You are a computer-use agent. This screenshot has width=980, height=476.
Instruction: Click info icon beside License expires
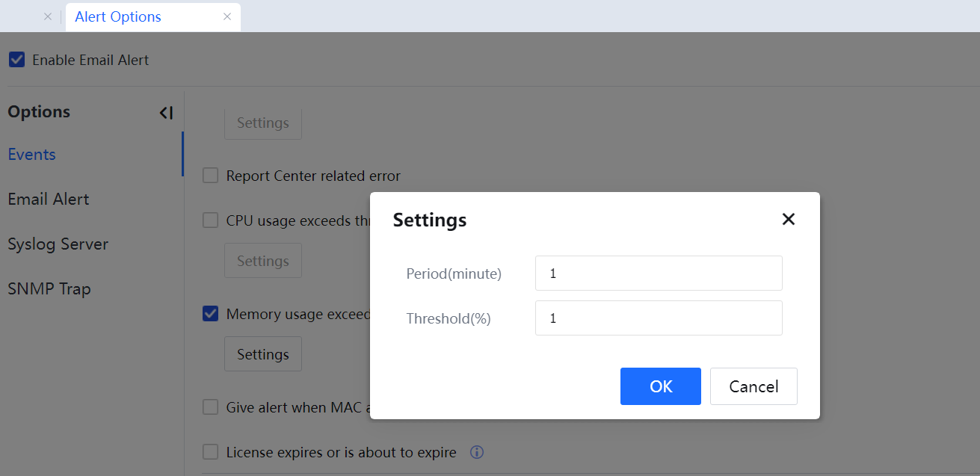point(477,452)
